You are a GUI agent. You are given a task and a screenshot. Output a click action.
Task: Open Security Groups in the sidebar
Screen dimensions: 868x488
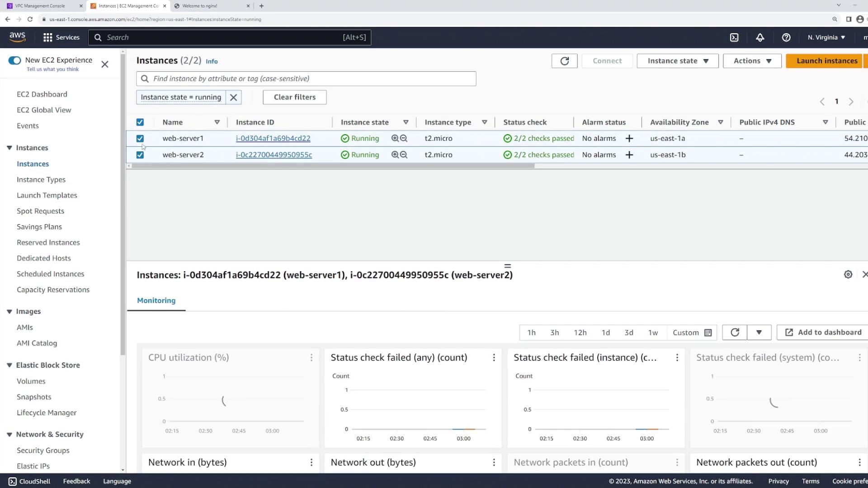click(x=43, y=450)
